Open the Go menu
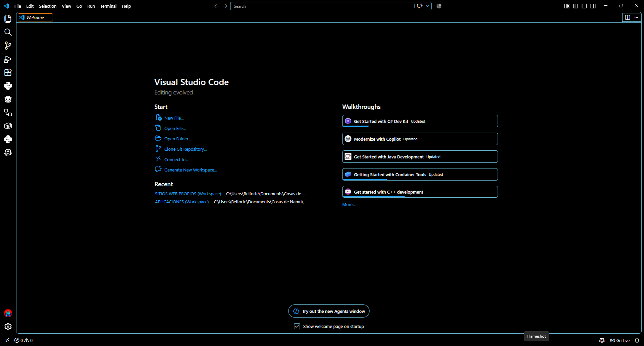644x346 pixels. 79,6
